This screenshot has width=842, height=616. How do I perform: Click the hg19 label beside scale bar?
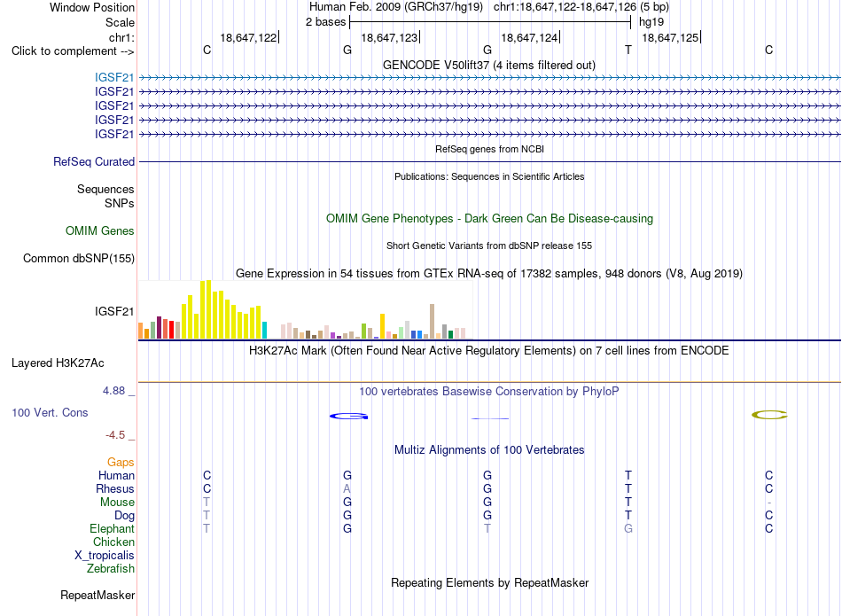(x=651, y=22)
